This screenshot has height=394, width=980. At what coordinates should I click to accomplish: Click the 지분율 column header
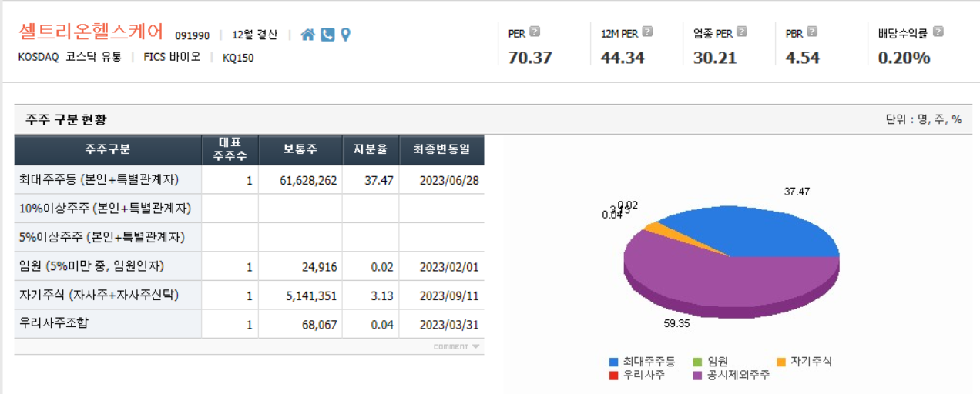tap(371, 150)
